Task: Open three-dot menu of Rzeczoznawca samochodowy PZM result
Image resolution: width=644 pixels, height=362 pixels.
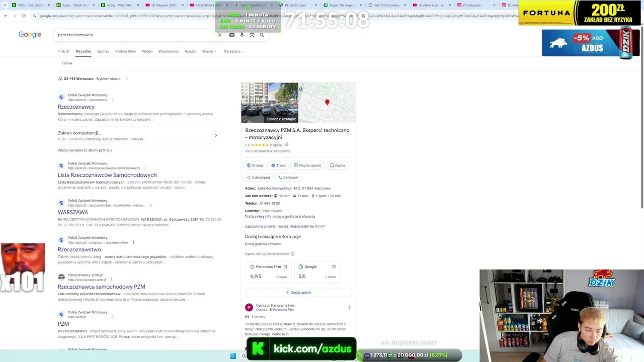Action: point(111,280)
